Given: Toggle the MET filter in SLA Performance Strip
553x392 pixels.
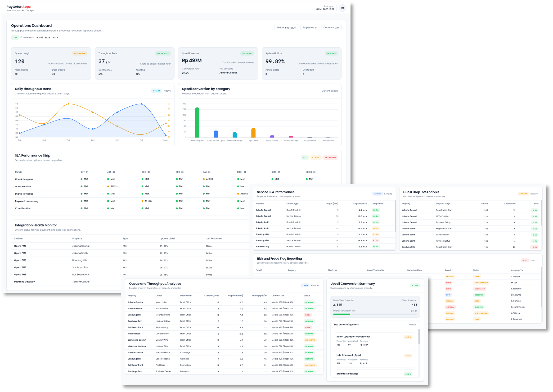Looking at the screenshot, I should (x=305, y=157).
